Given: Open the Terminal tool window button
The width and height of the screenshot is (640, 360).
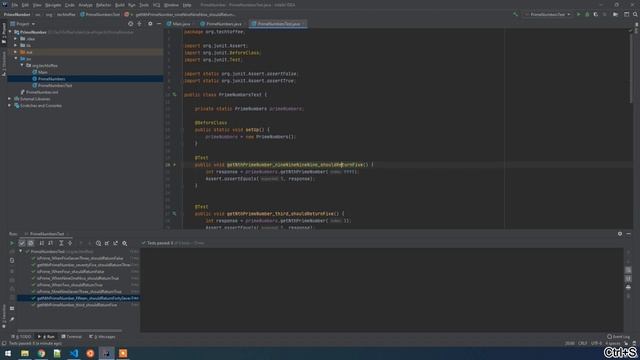Looking at the screenshot, I should coord(72,337).
